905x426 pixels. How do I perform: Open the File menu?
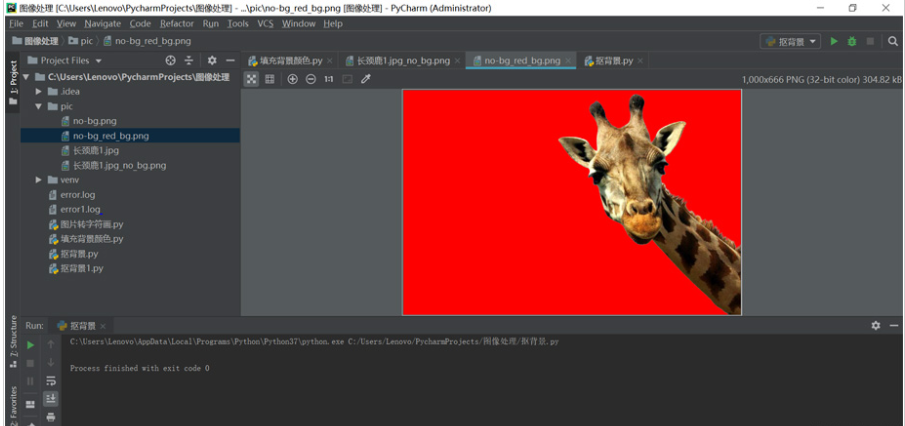coord(16,24)
